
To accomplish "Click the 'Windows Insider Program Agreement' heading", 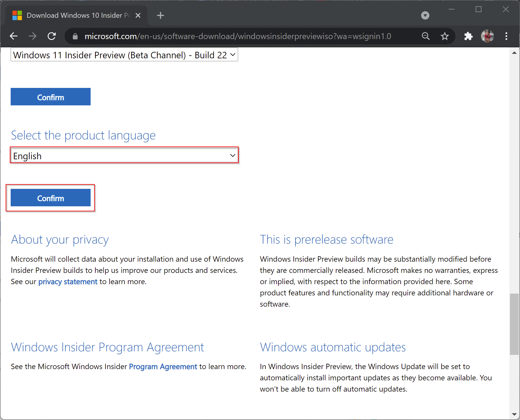I will point(107,347).
